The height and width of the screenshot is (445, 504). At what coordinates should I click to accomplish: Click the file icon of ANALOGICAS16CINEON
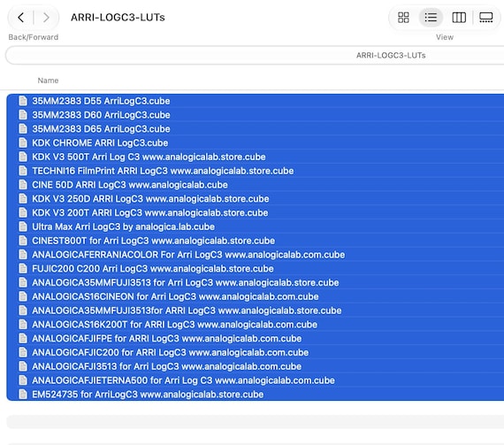click(23, 296)
